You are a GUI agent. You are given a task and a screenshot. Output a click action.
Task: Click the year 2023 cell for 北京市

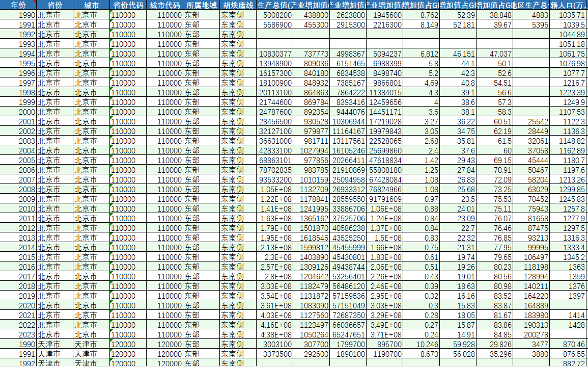(18, 335)
